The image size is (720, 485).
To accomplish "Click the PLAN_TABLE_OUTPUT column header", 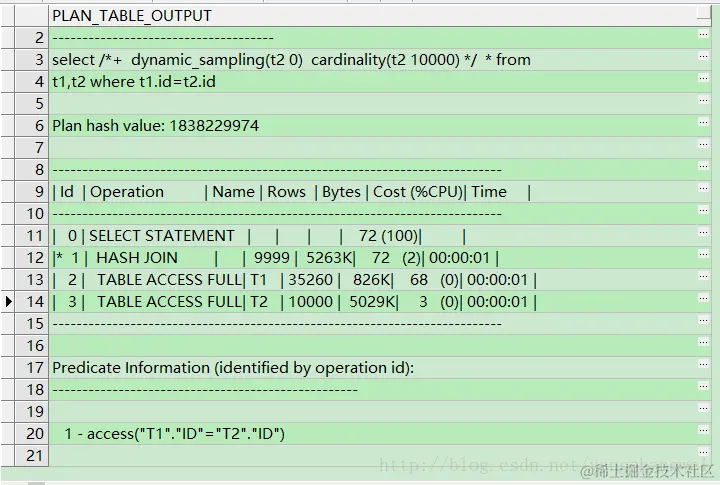I will pos(373,16).
